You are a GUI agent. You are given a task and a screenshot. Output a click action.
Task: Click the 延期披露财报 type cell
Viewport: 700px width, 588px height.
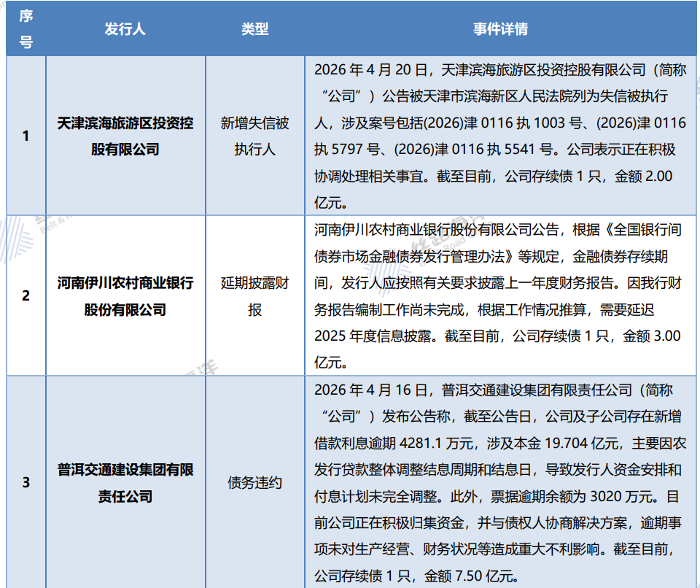click(254, 295)
